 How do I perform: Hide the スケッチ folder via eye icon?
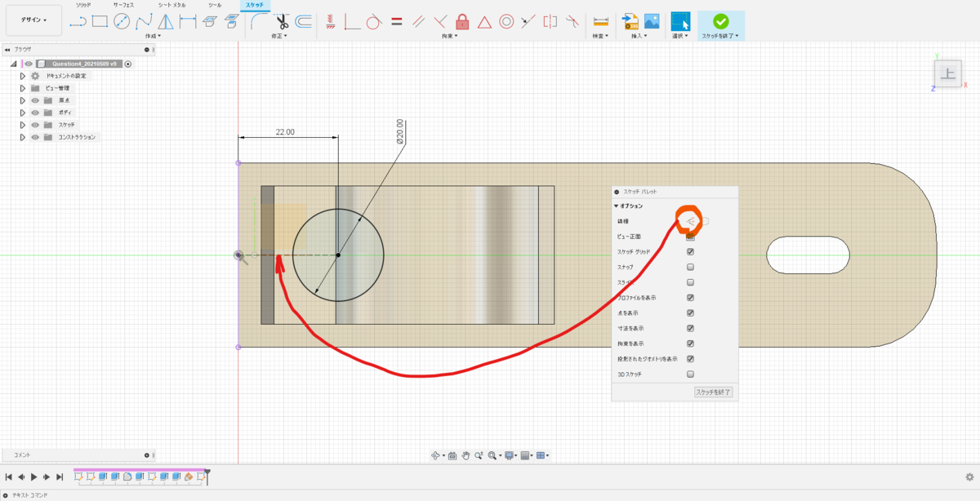pyautogui.click(x=35, y=125)
